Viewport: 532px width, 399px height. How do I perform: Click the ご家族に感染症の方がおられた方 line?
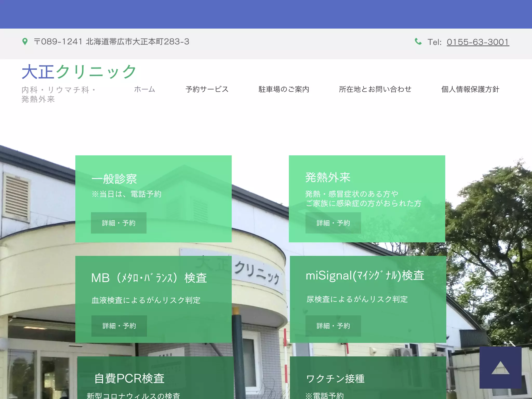(363, 203)
